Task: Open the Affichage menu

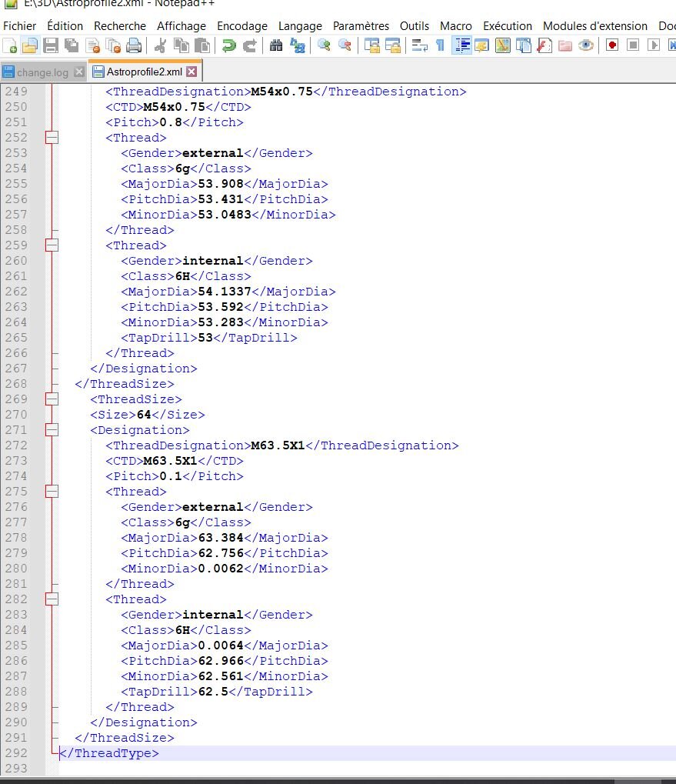Action: (181, 26)
